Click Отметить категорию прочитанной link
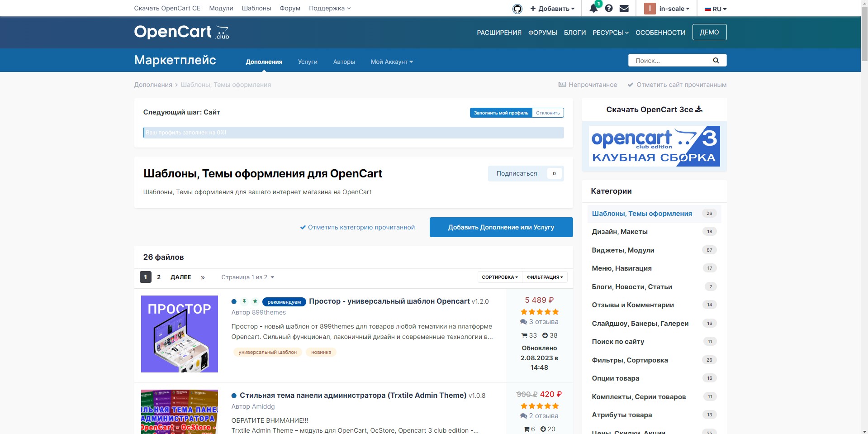This screenshot has width=868, height=434. point(357,227)
